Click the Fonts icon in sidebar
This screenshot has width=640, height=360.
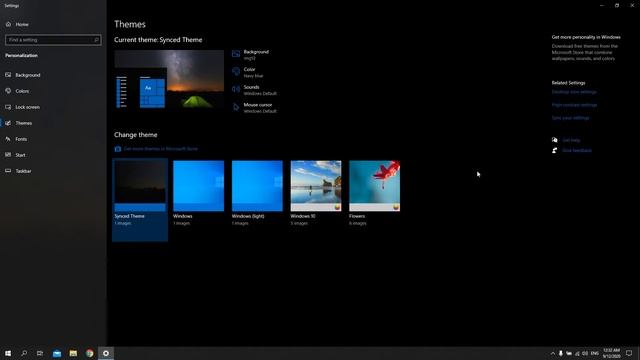(8, 139)
